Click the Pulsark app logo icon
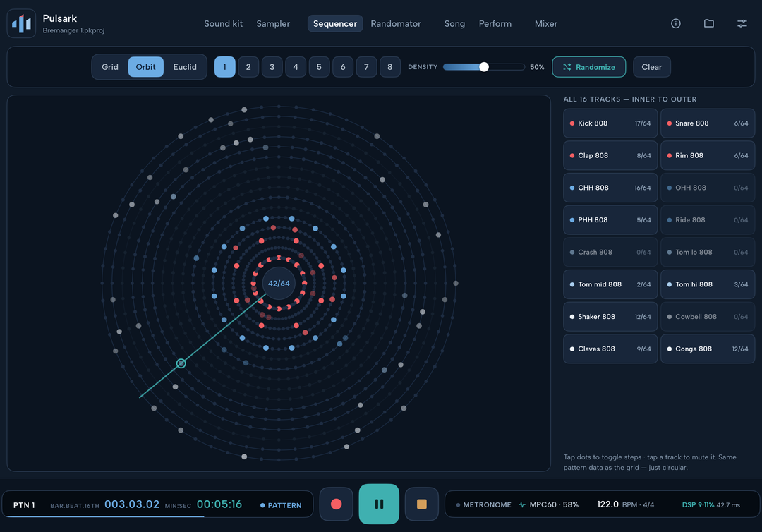This screenshot has width=762, height=532. point(21,23)
